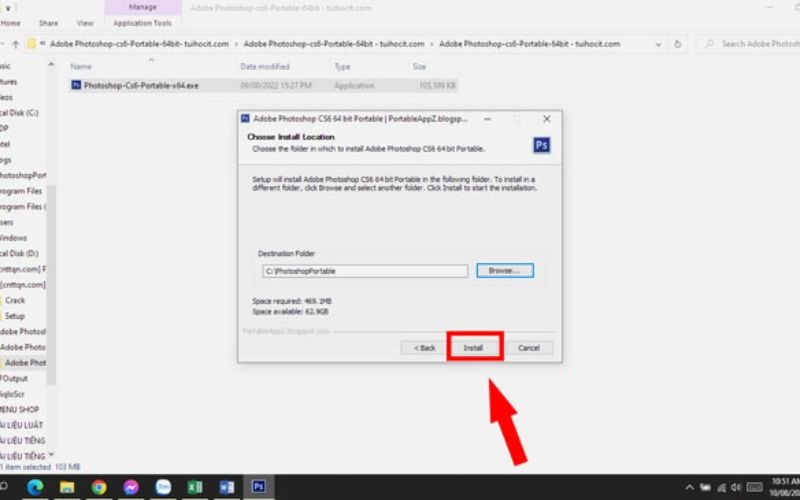800x500 pixels.
Task: Click the '1 item selected' status bar text
Action: point(26,467)
